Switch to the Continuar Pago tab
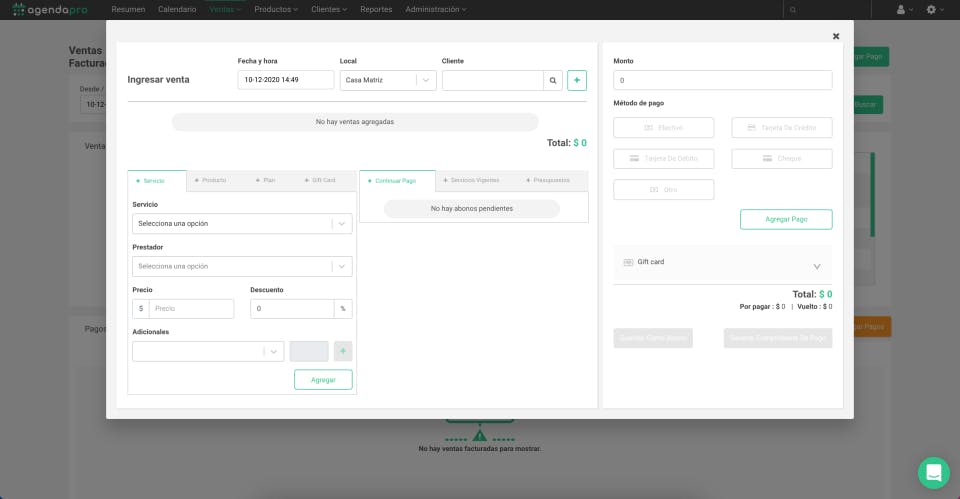The image size is (960, 499). tap(397, 181)
